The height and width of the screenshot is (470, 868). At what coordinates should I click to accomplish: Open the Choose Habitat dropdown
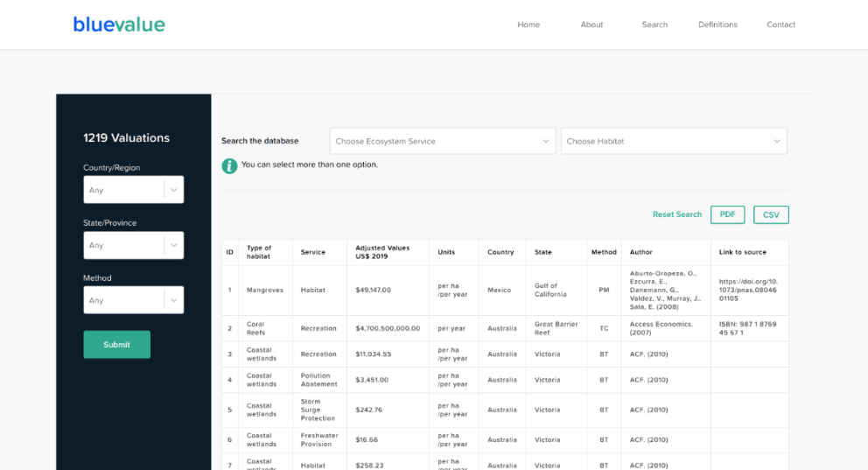[674, 141]
